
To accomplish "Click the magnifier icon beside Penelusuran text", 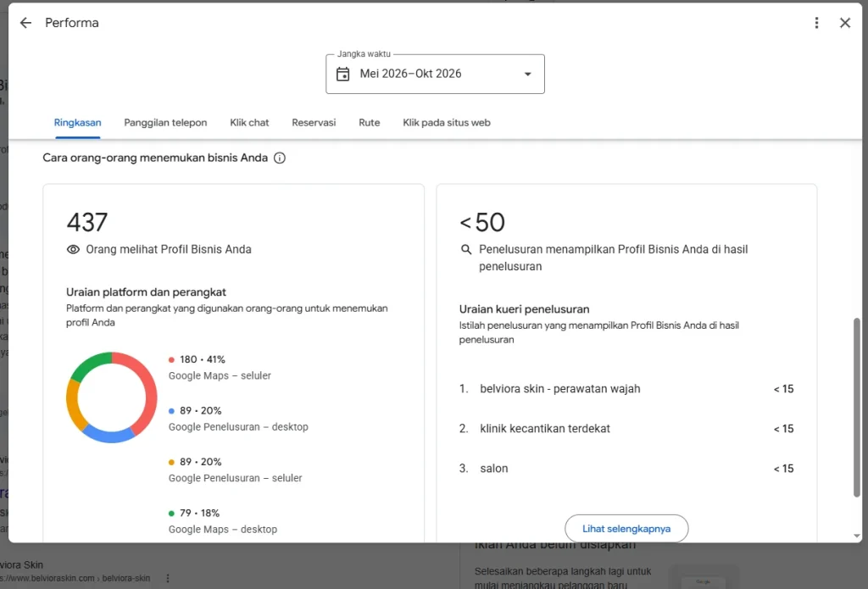I will click(x=466, y=250).
